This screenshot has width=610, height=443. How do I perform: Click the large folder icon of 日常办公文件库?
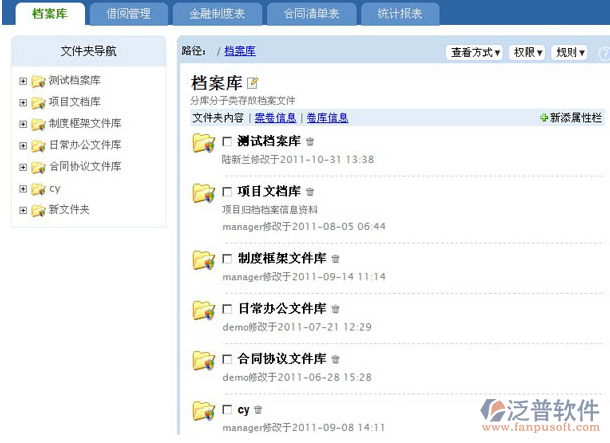coord(203,310)
